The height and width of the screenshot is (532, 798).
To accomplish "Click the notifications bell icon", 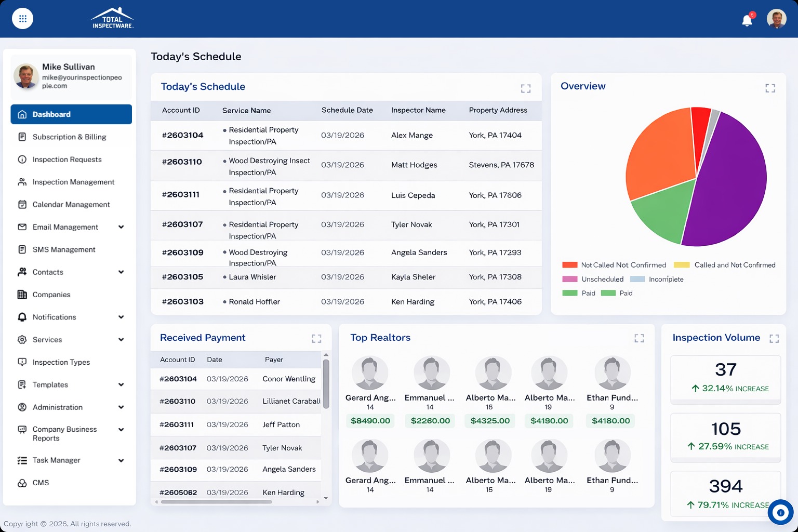I will pyautogui.click(x=747, y=20).
